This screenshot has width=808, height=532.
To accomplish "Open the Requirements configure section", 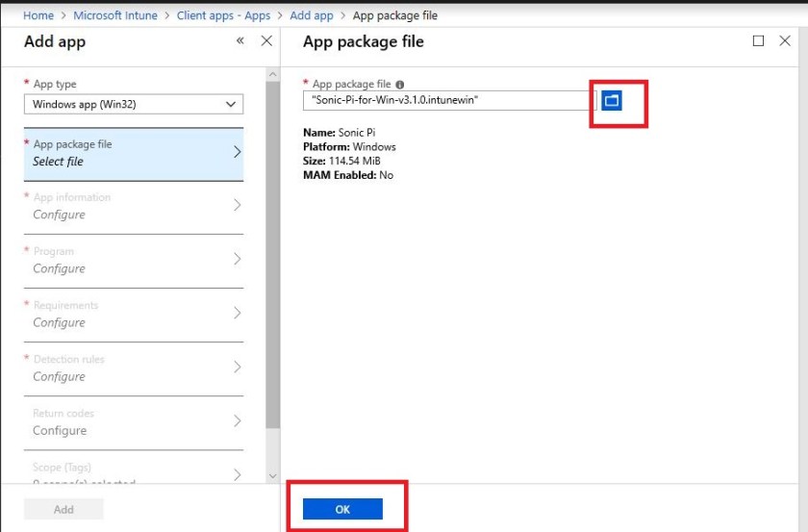I will click(134, 314).
